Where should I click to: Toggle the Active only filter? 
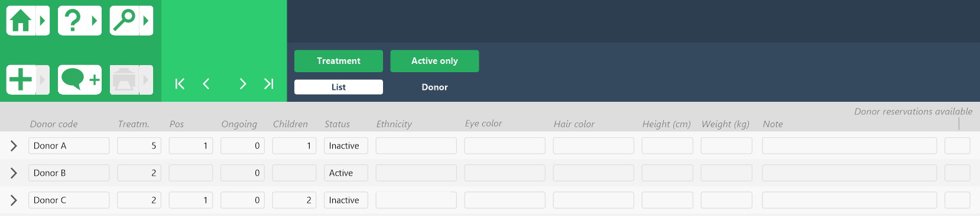click(x=434, y=61)
